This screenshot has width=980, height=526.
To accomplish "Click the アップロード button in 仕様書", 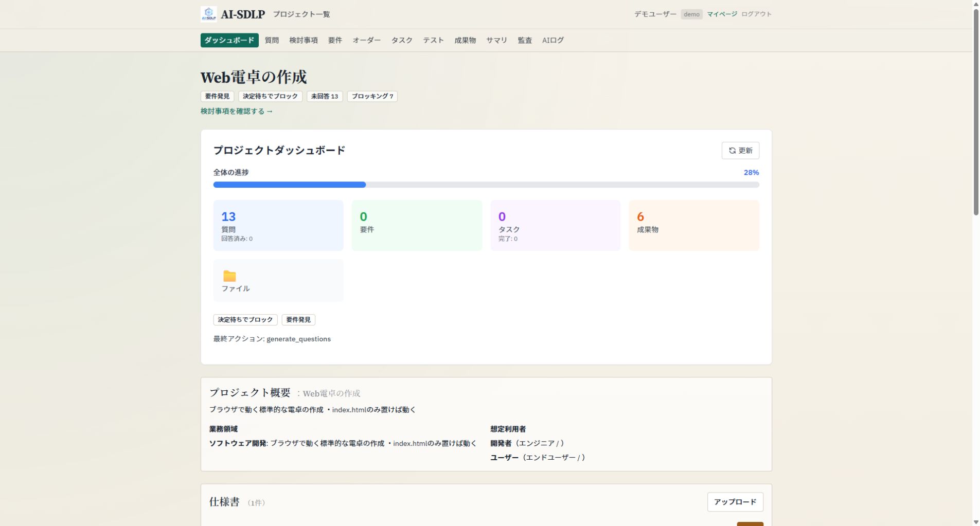I will pos(735,502).
